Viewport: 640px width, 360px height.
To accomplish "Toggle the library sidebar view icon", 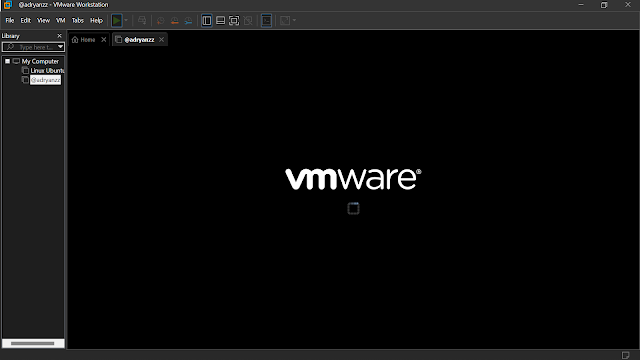I will click(207, 20).
